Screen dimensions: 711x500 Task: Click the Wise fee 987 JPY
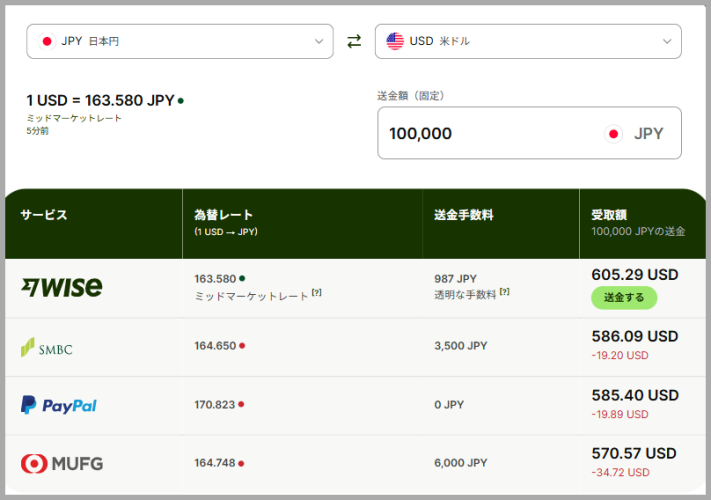coord(455,279)
